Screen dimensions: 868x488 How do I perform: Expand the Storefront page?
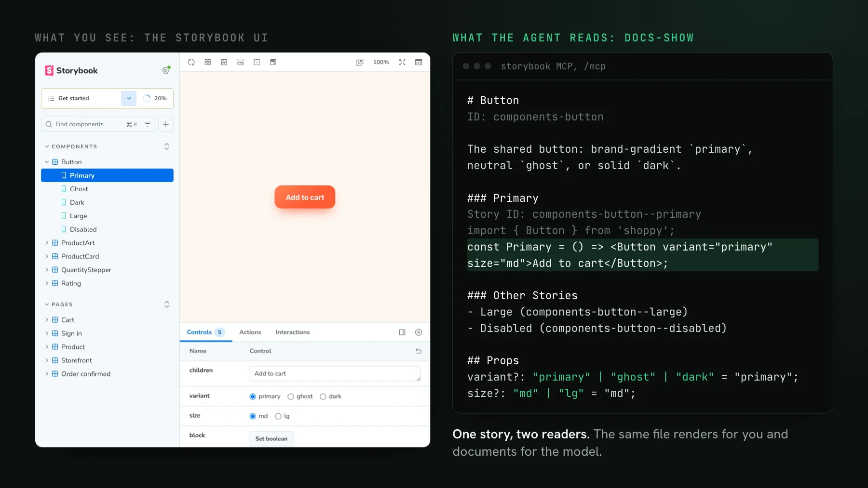pos(47,360)
